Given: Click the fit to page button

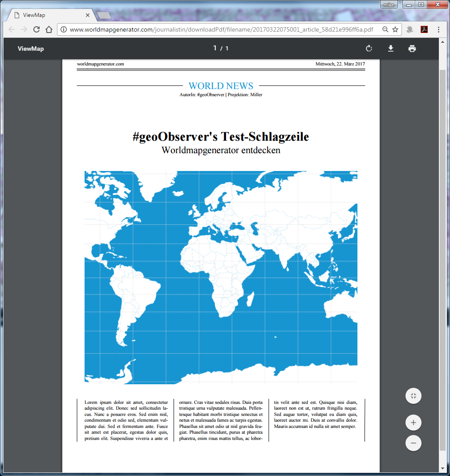Looking at the screenshot, I should (x=414, y=396).
